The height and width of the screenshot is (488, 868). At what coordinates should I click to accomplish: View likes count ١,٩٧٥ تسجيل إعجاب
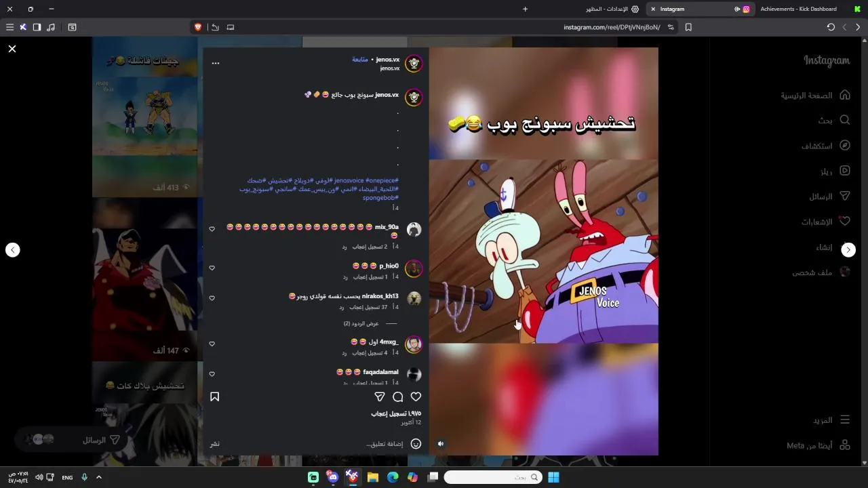click(x=396, y=413)
